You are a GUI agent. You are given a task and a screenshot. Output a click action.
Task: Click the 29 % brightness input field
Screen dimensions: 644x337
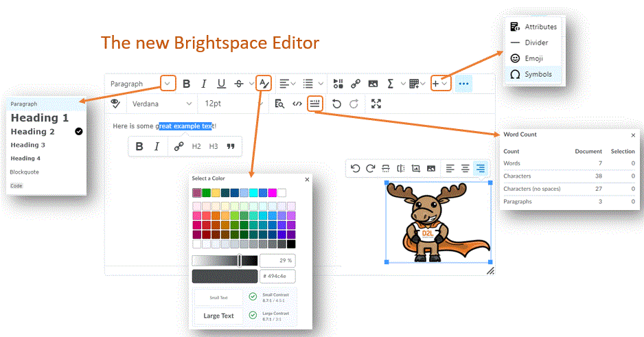point(277,260)
